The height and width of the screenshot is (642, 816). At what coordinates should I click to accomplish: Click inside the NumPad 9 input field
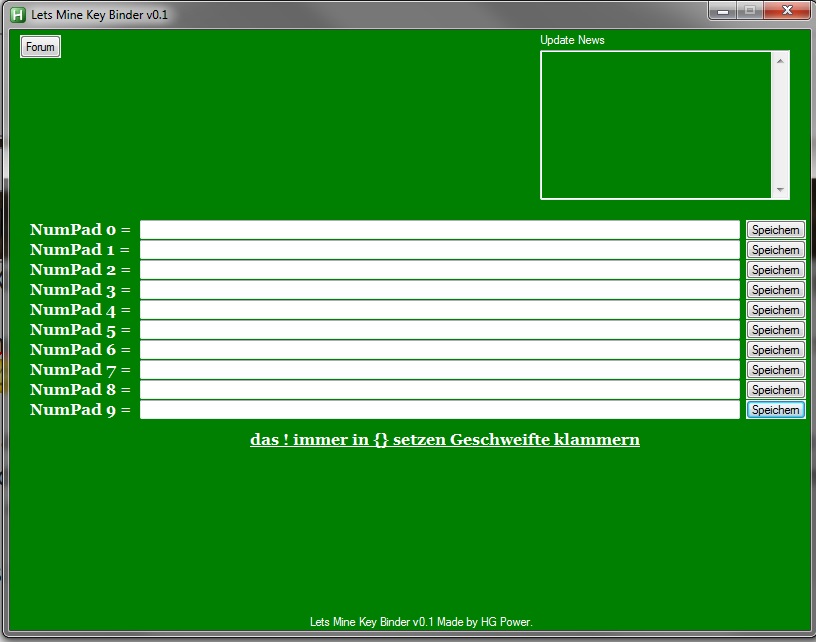439,410
